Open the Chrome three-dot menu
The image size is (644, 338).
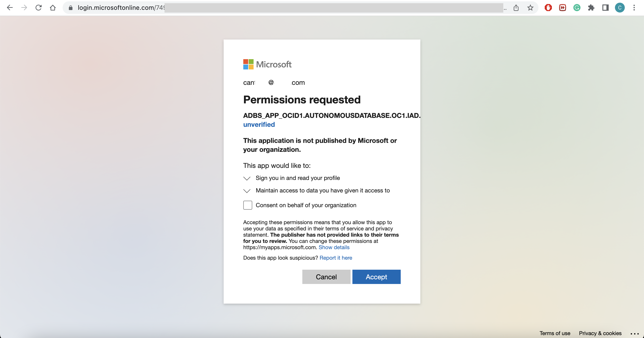tap(634, 8)
